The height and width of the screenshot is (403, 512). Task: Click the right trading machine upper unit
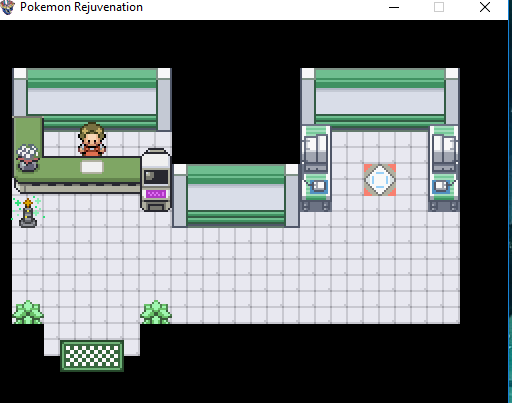(x=444, y=149)
